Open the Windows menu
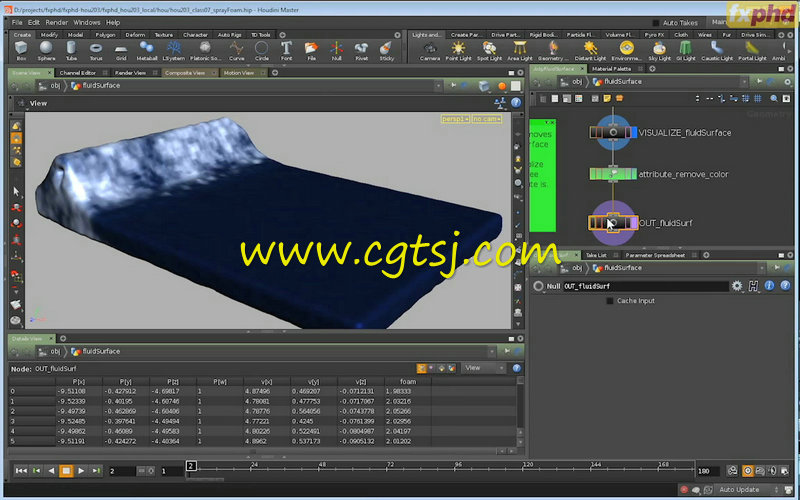The image size is (800, 500). coord(87,22)
